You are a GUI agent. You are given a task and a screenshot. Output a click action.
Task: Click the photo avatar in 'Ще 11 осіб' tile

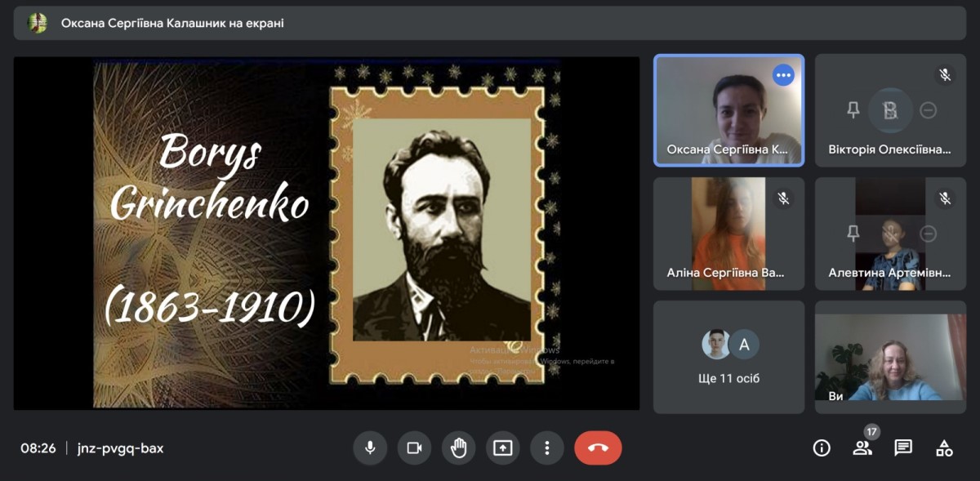[716, 345]
